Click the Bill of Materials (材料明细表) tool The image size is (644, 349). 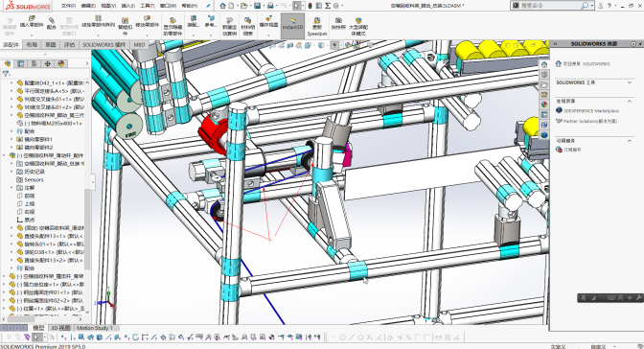pyautogui.click(x=247, y=26)
